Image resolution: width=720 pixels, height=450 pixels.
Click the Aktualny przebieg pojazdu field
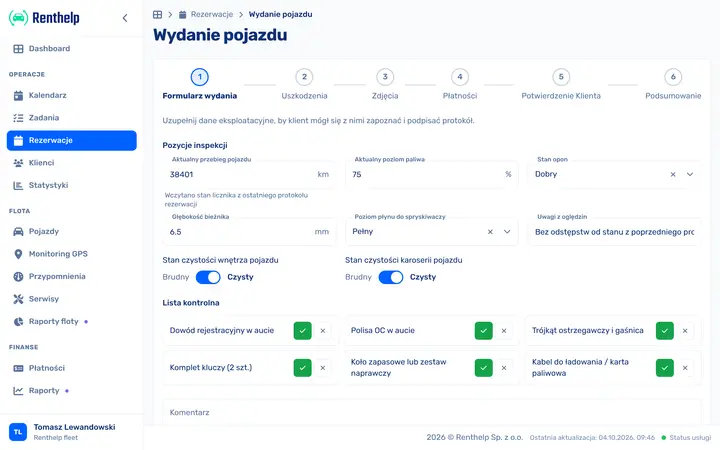tap(249, 174)
